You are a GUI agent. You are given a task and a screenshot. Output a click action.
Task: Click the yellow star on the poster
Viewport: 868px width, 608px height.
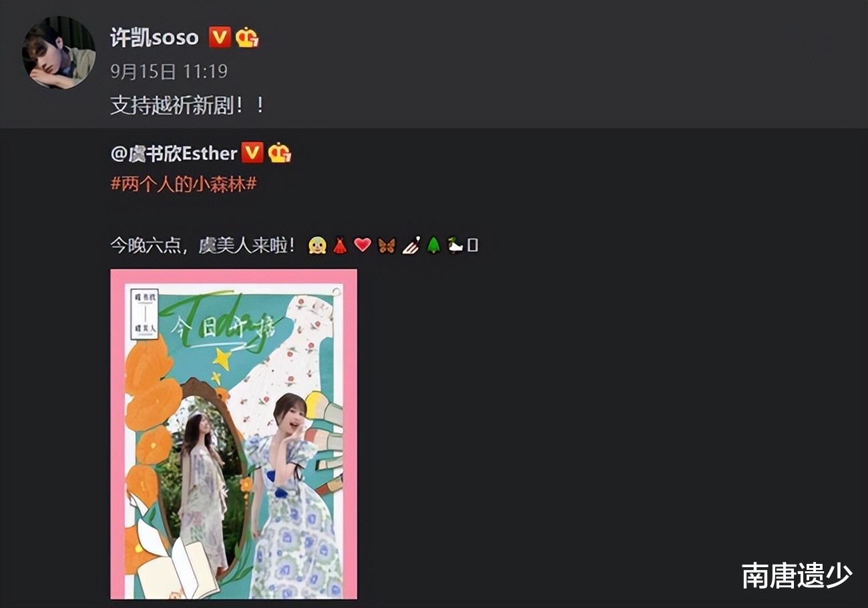pos(222,360)
